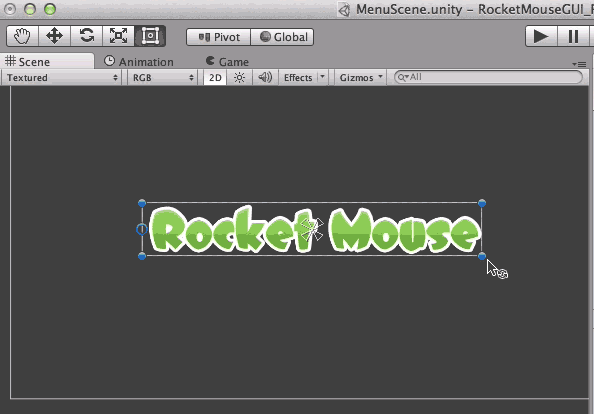Switch to the Game tab
Viewport: 594px width, 414px height.
pyautogui.click(x=227, y=62)
